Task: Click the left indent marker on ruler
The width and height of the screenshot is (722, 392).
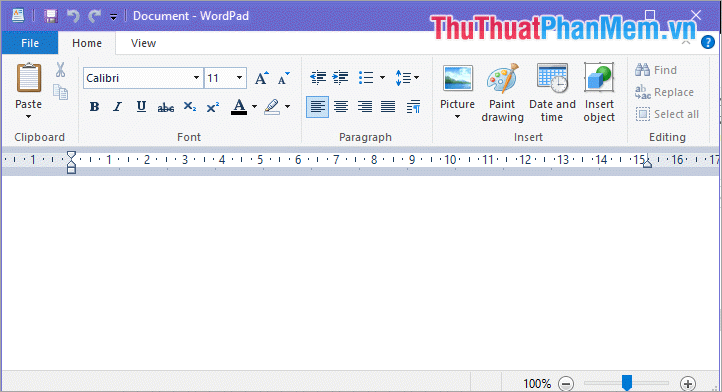Action: point(71,162)
